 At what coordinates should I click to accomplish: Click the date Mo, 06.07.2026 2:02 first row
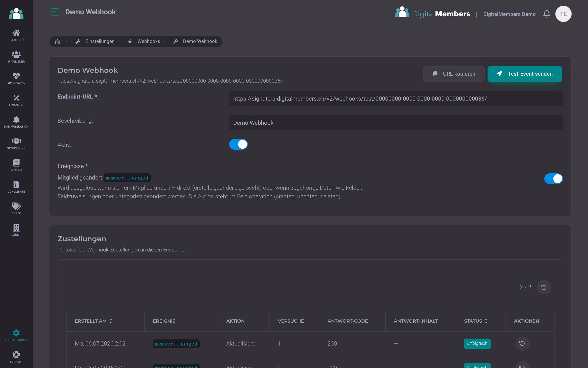pyautogui.click(x=100, y=343)
